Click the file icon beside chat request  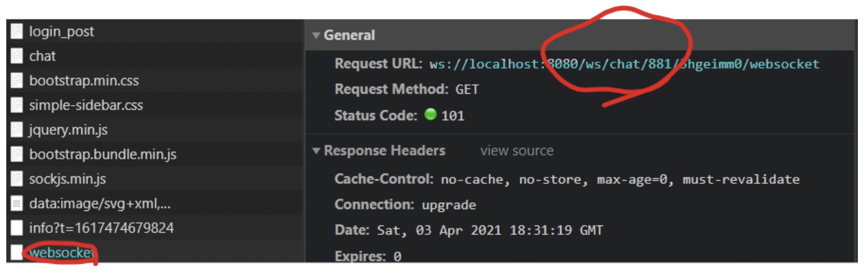pos(17,56)
